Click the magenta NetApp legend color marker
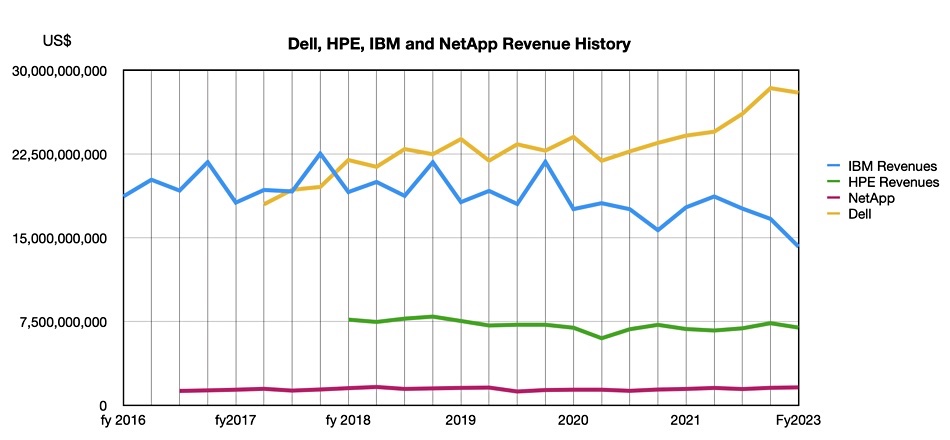This screenshot has height=440, width=950. 835,198
